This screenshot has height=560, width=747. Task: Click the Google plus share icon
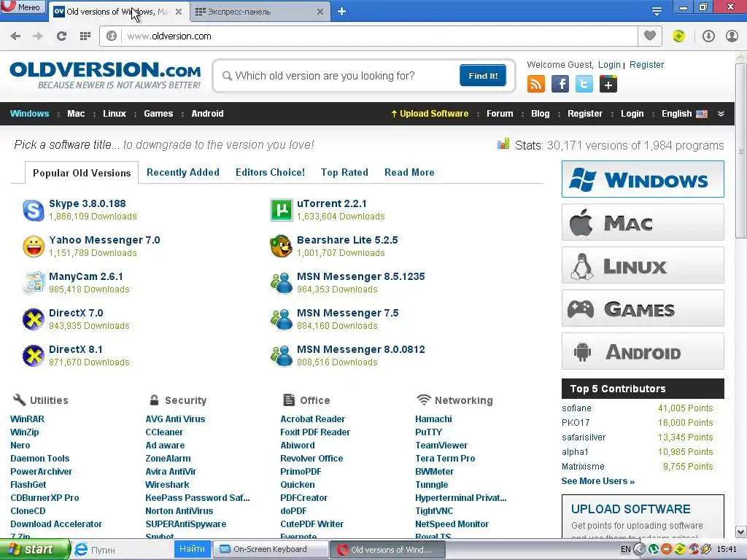[x=608, y=85]
